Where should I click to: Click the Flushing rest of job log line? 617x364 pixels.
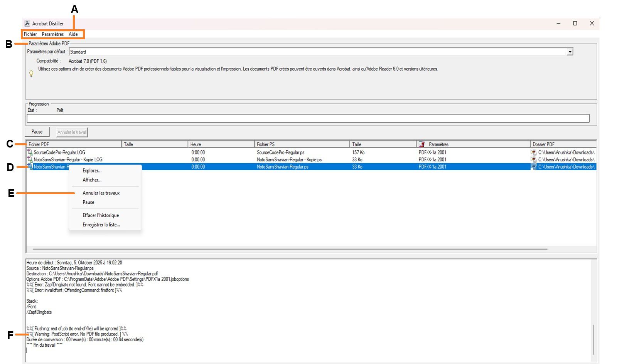tap(76, 329)
